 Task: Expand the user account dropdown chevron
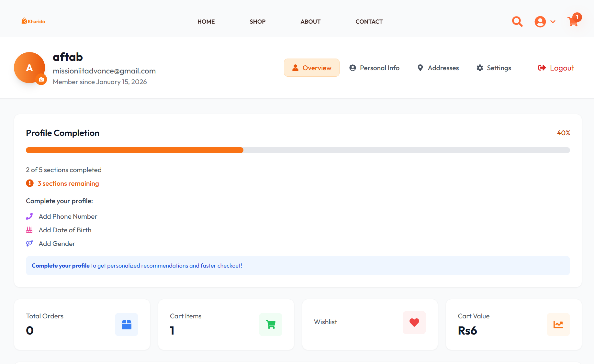click(x=553, y=21)
